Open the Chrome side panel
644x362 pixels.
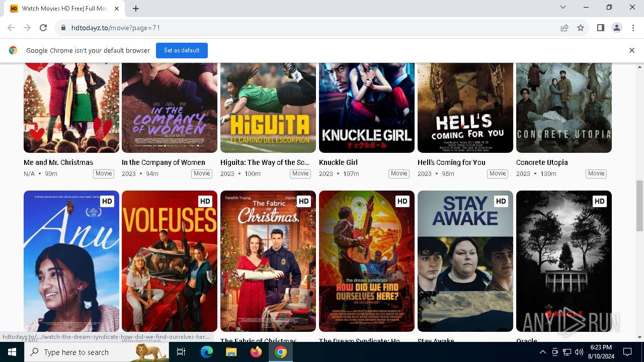tap(601, 28)
